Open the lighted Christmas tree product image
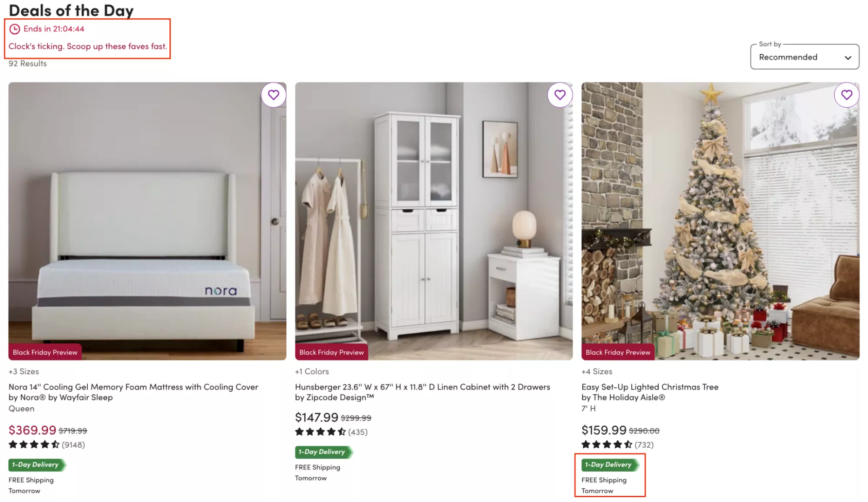868x502 pixels. 720,221
